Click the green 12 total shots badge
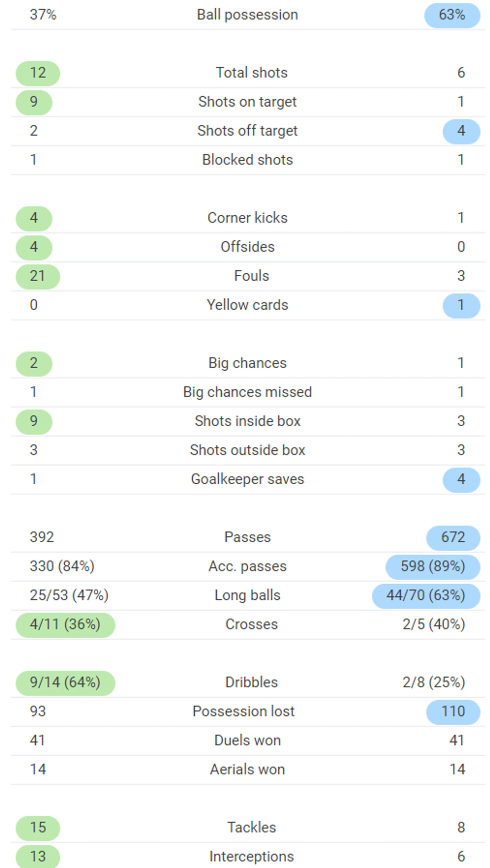 click(38, 73)
